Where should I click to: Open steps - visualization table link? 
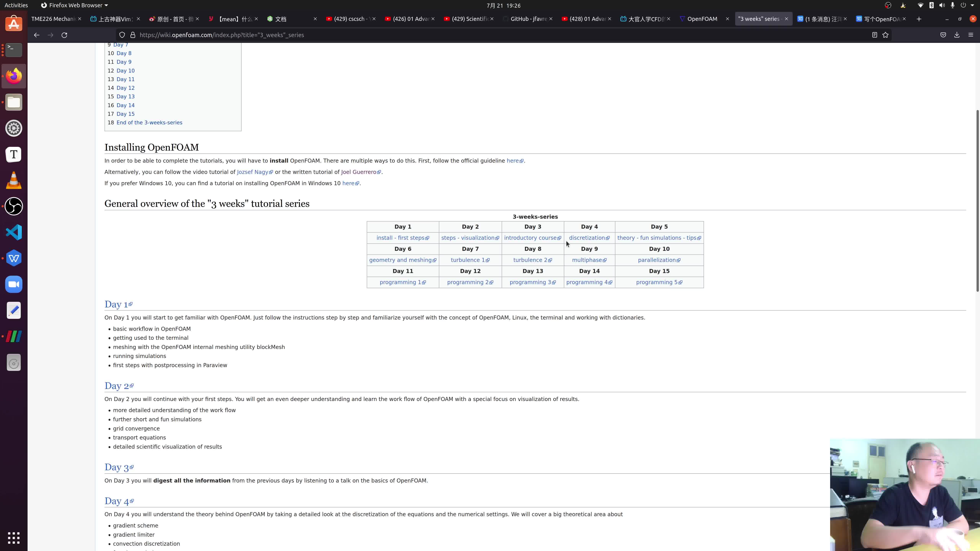pos(470,238)
